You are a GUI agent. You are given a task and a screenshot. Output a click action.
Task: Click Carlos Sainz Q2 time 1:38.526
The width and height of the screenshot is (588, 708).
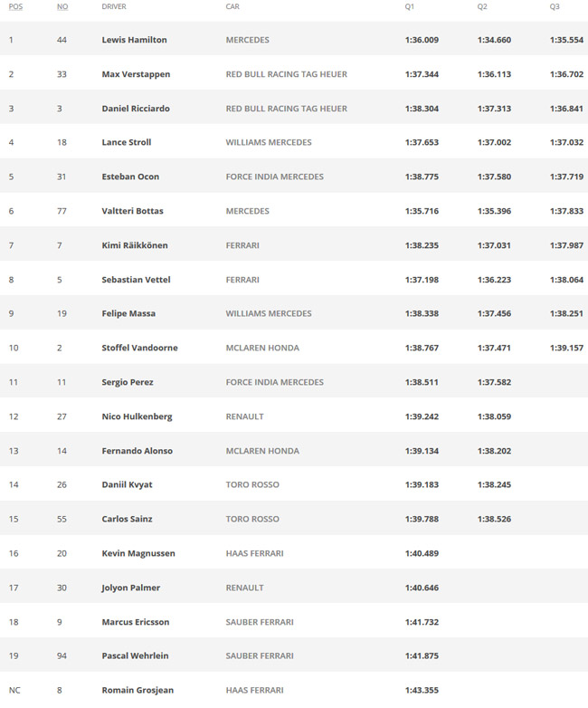[494, 519]
